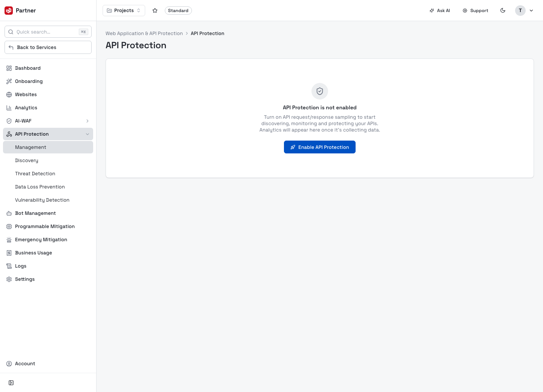
Task: Click the Logs scroll icon
Action: pyautogui.click(x=9, y=266)
